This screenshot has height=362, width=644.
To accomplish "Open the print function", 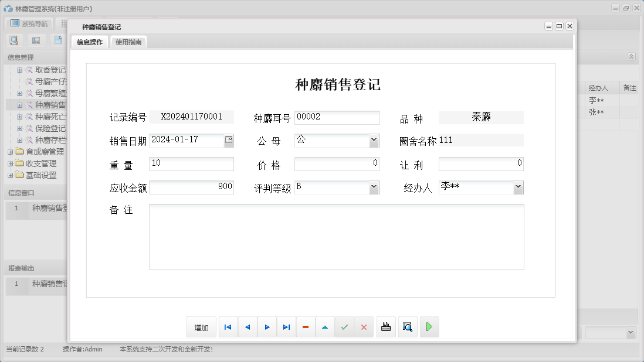I will [x=386, y=327].
